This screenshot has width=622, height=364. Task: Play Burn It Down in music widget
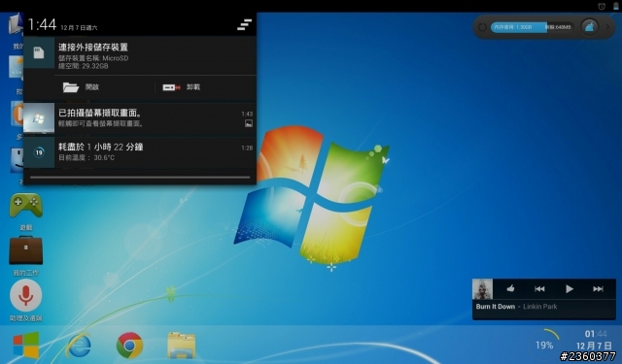tap(570, 288)
